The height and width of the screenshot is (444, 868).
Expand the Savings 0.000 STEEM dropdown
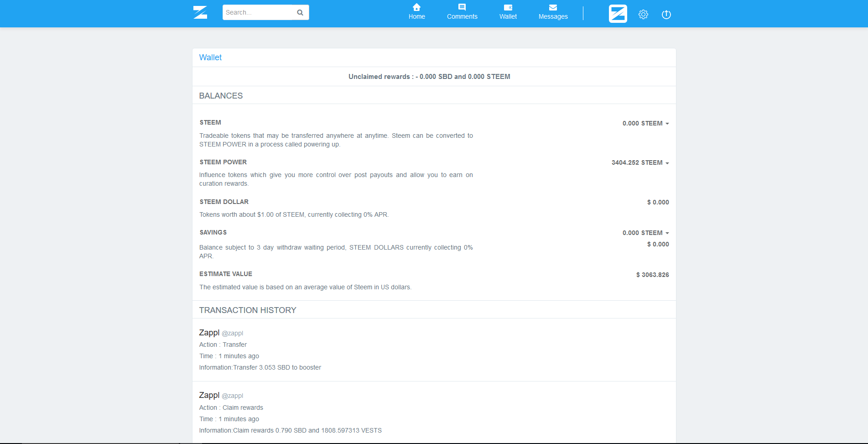(x=645, y=233)
